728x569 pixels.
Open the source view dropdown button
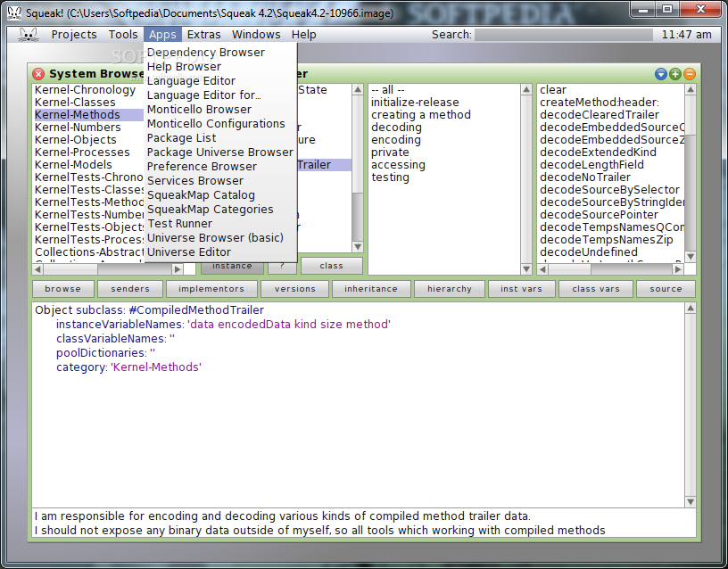[666, 289]
